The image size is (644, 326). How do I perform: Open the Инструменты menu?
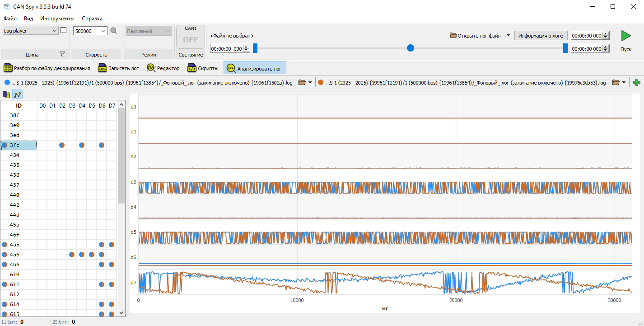(57, 19)
